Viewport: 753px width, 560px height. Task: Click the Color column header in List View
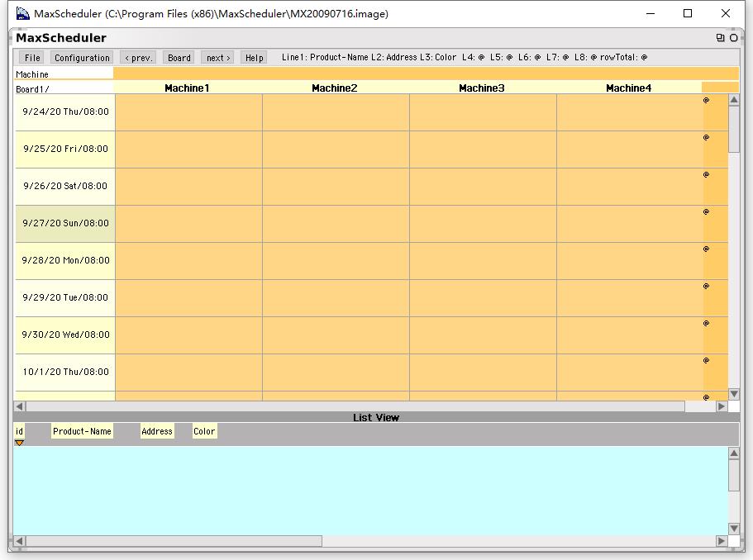tap(203, 430)
